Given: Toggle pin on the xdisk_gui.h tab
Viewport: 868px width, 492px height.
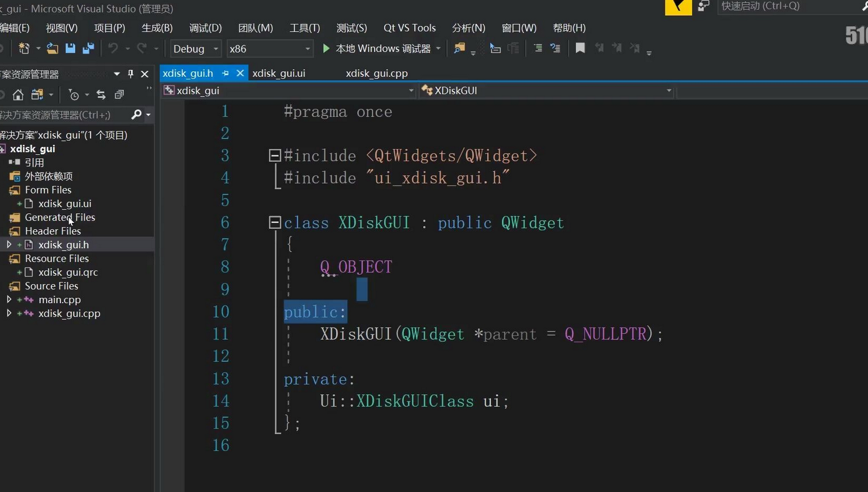Looking at the screenshot, I should click(x=225, y=74).
